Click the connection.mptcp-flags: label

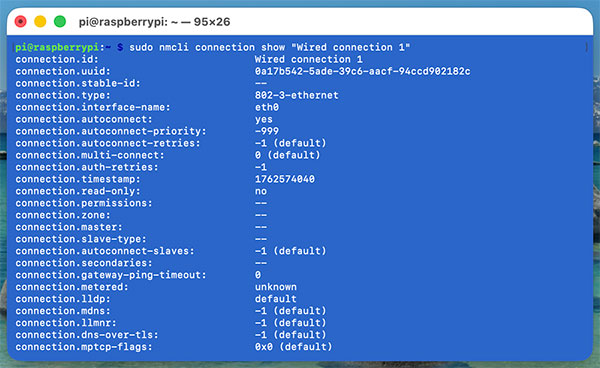coord(84,347)
